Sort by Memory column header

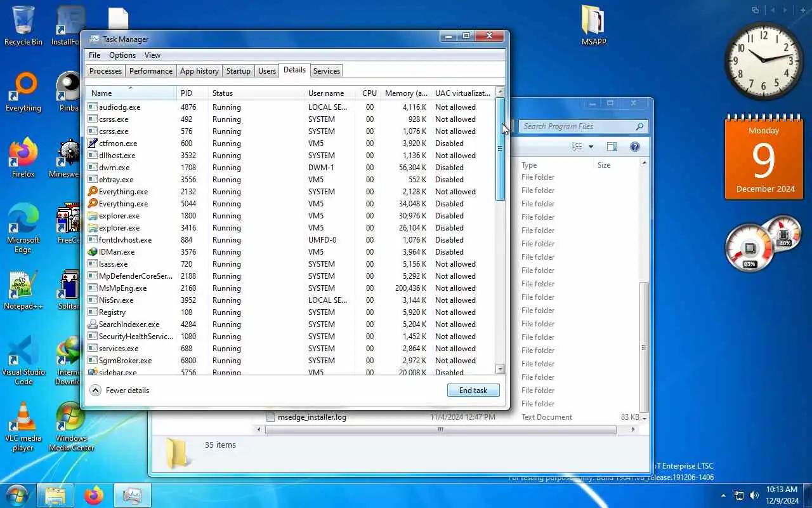(x=406, y=93)
